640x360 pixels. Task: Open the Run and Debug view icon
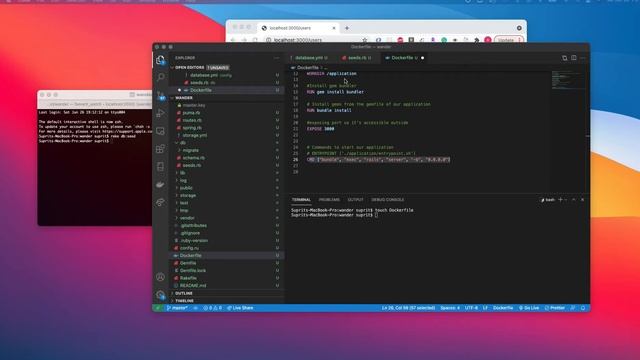pos(161,113)
